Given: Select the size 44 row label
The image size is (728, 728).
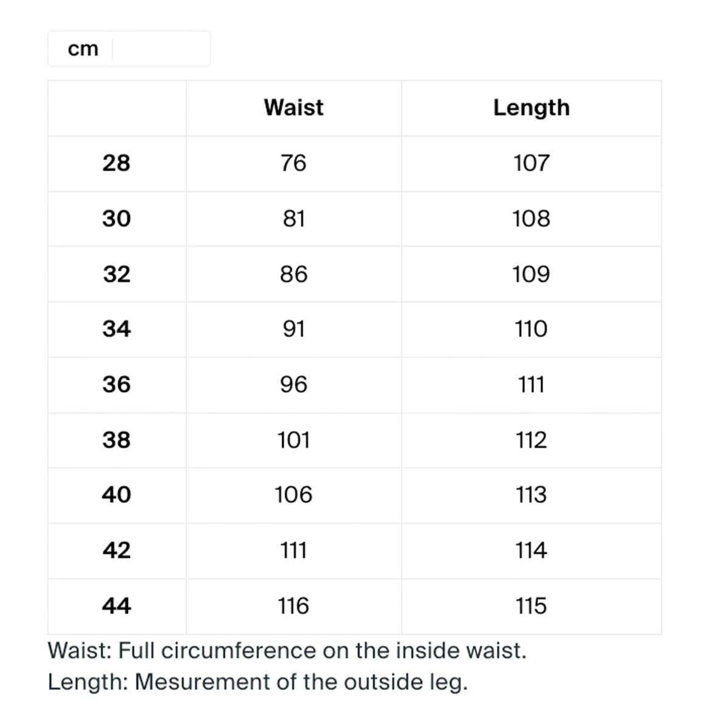Looking at the screenshot, I should pos(116,605).
